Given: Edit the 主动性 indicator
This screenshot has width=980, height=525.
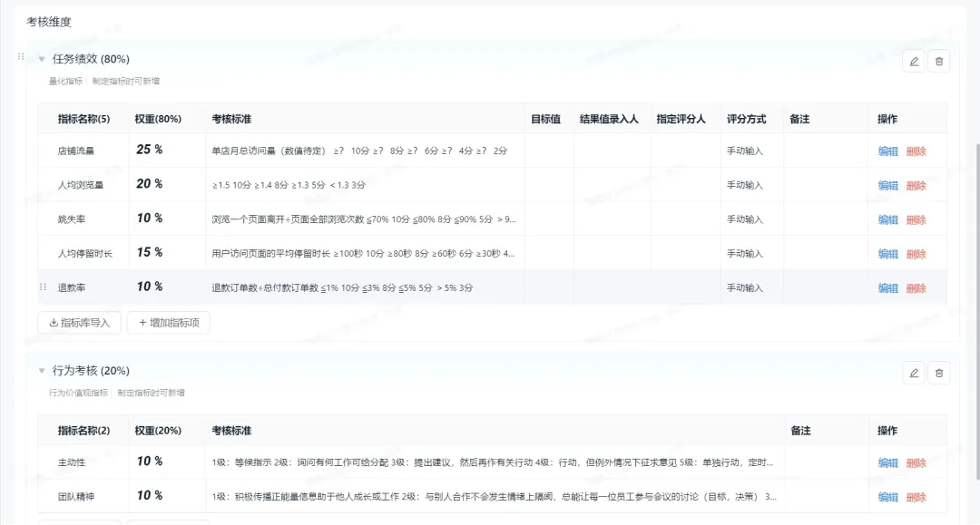Looking at the screenshot, I should (887, 462).
